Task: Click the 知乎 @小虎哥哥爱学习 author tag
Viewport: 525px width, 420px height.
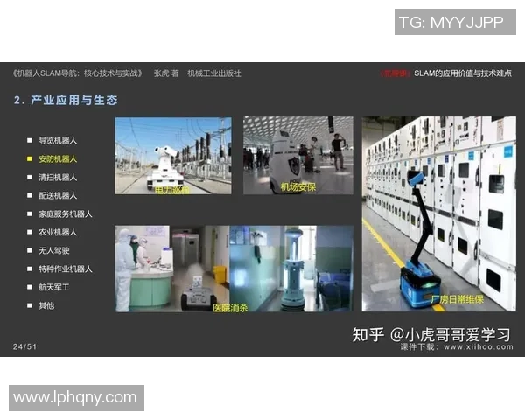Action: tap(430, 334)
